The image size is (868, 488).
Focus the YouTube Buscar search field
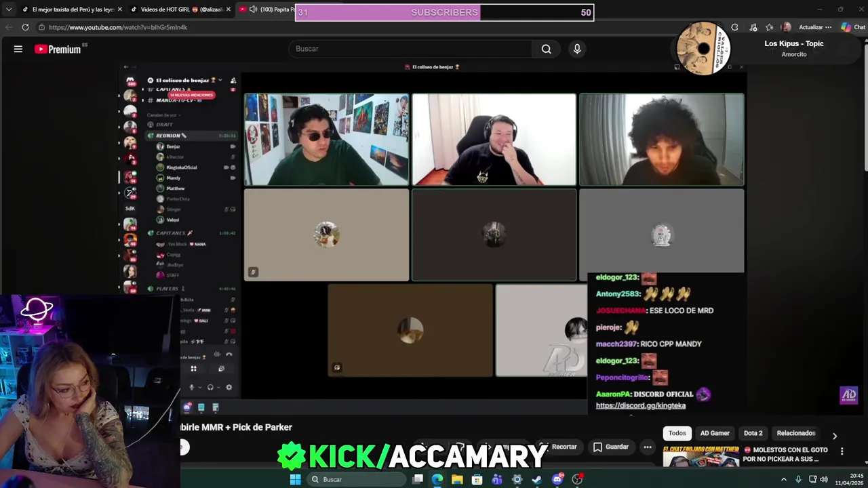coord(411,49)
